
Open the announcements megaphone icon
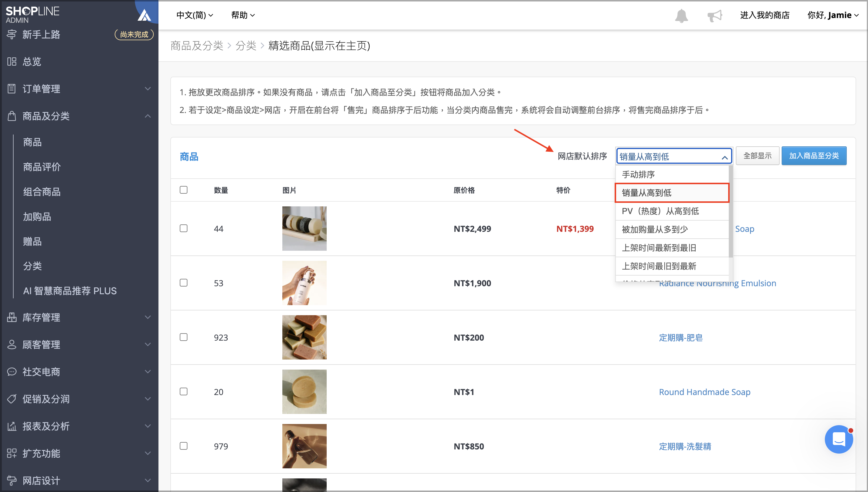[714, 16]
